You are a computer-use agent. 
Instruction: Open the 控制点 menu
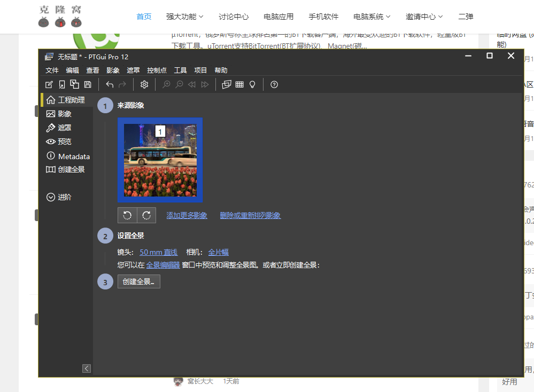[x=157, y=70]
